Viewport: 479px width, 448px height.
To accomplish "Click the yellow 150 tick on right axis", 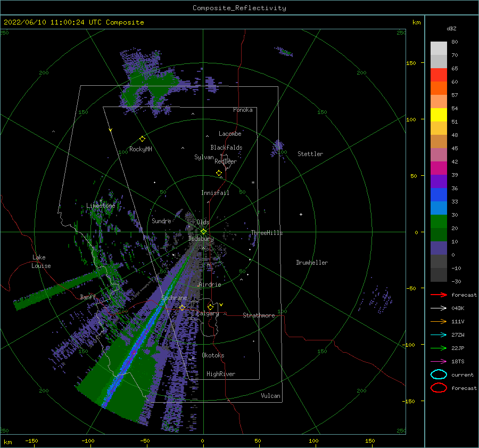I will (411, 63).
